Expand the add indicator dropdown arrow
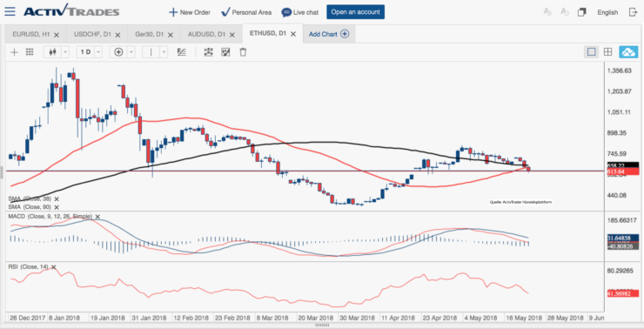The height and width of the screenshot is (329, 644). (131, 52)
